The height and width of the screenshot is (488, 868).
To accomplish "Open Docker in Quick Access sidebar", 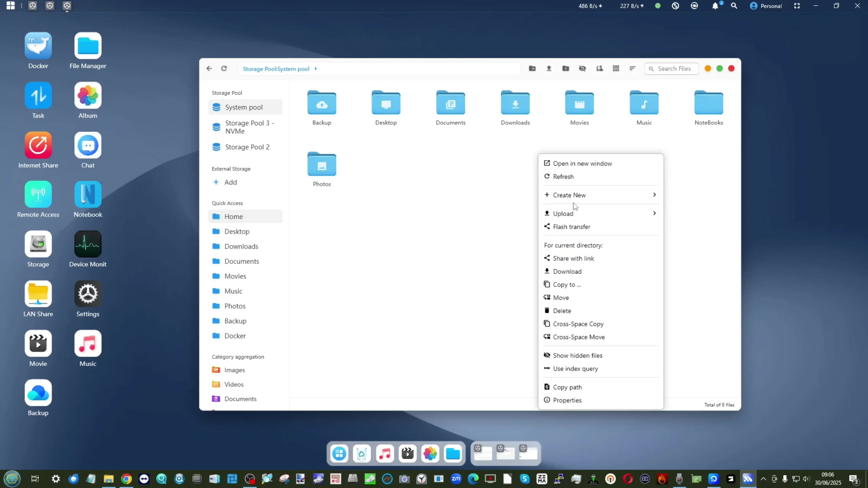I will coord(245,336).
